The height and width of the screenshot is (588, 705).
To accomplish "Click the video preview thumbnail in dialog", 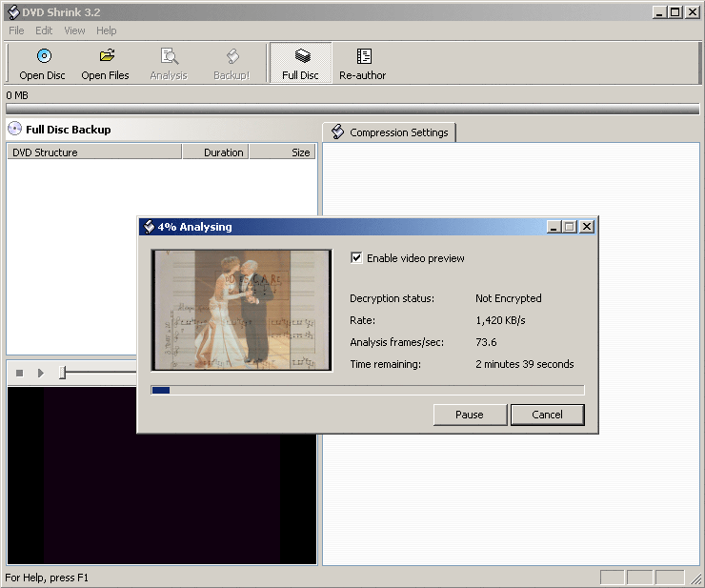I will (x=242, y=310).
